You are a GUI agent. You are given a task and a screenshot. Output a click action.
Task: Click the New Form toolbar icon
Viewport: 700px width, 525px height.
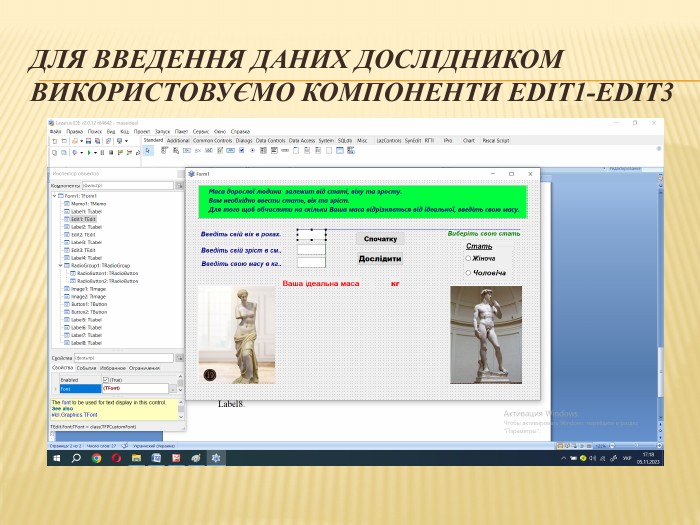click(64, 141)
